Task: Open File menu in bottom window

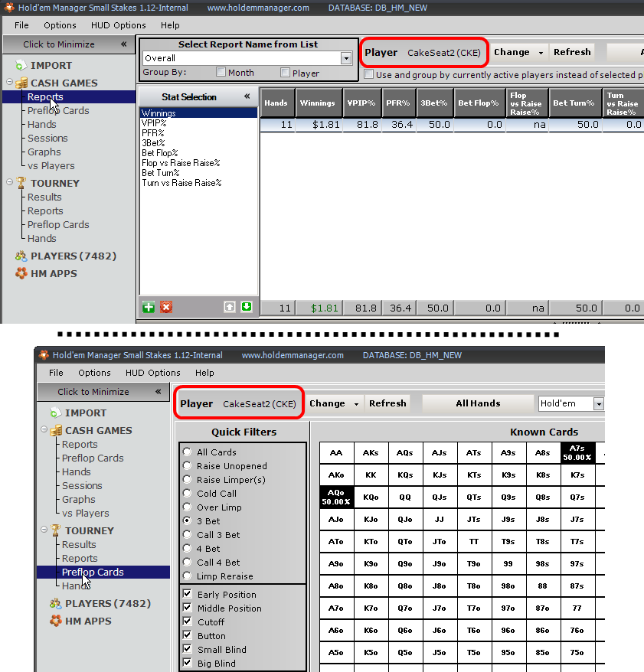Action: (x=56, y=373)
